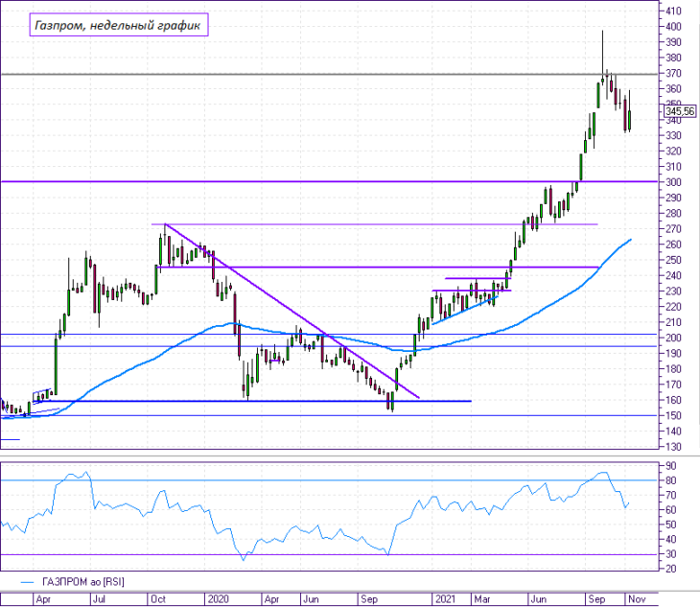Click the 210 price axis label
This screenshot has width=700, height=607.
[673, 322]
